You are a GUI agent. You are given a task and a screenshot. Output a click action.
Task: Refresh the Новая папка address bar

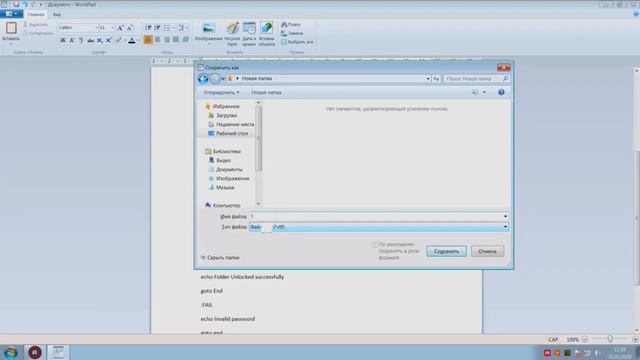436,78
